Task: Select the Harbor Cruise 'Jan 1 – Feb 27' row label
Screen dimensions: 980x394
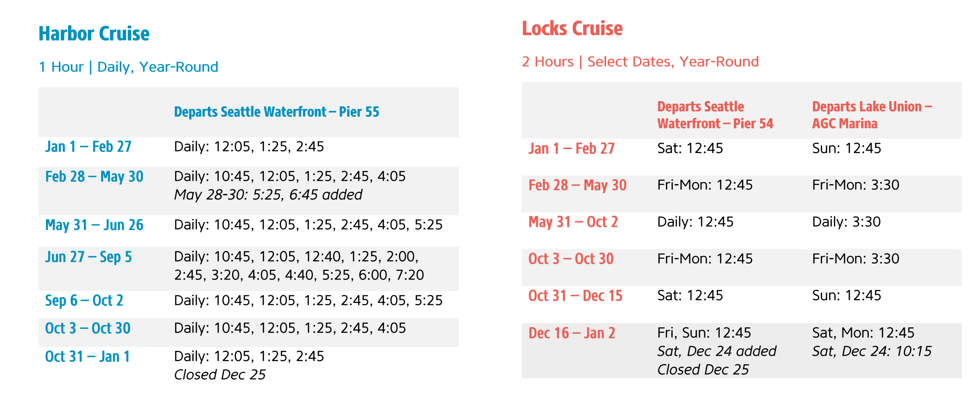Action: coord(88,147)
